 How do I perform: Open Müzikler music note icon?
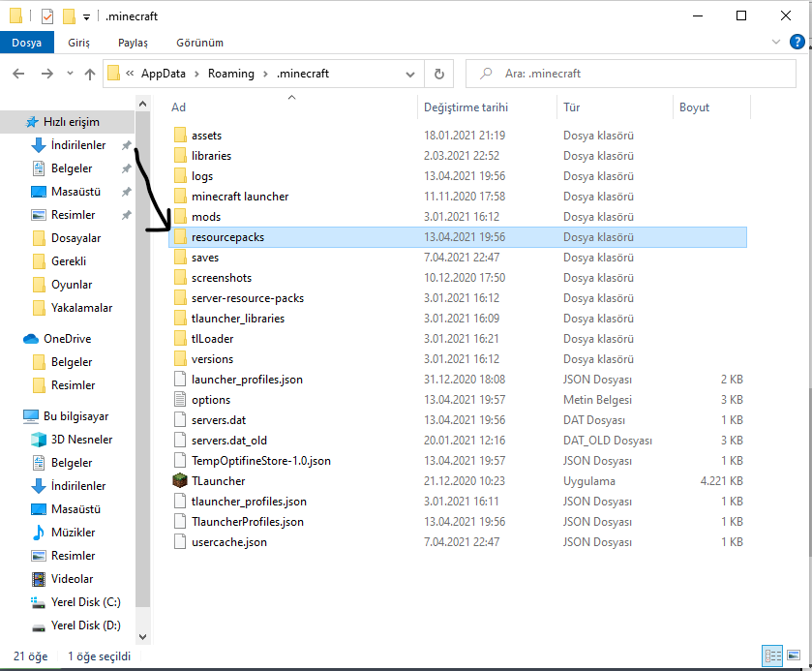tap(39, 533)
